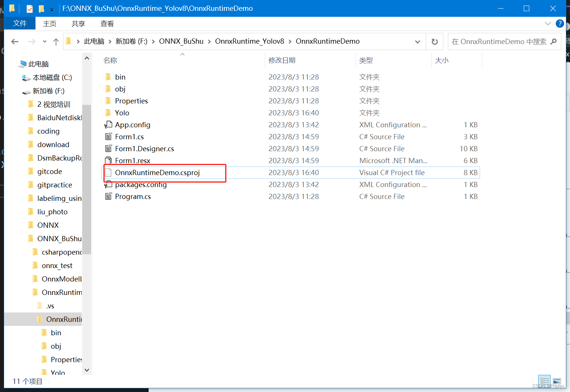The width and height of the screenshot is (570, 392).
Task: Select the Form1.resx file icon
Action: pyautogui.click(x=108, y=161)
